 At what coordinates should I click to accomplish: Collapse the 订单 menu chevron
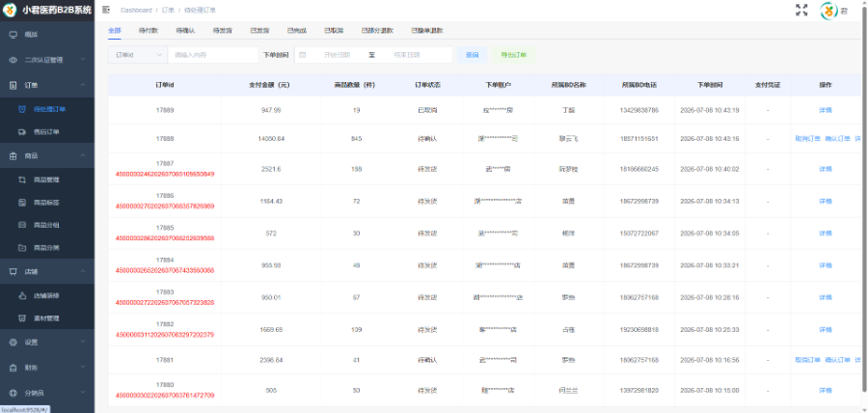click(83, 85)
